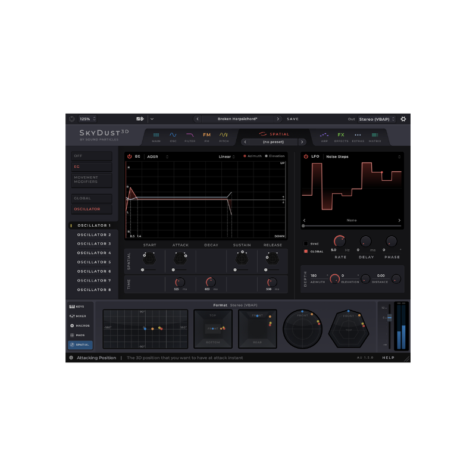476x476 pixels.
Task: Select the MAIN panel icon
Action: pos(156,136)
